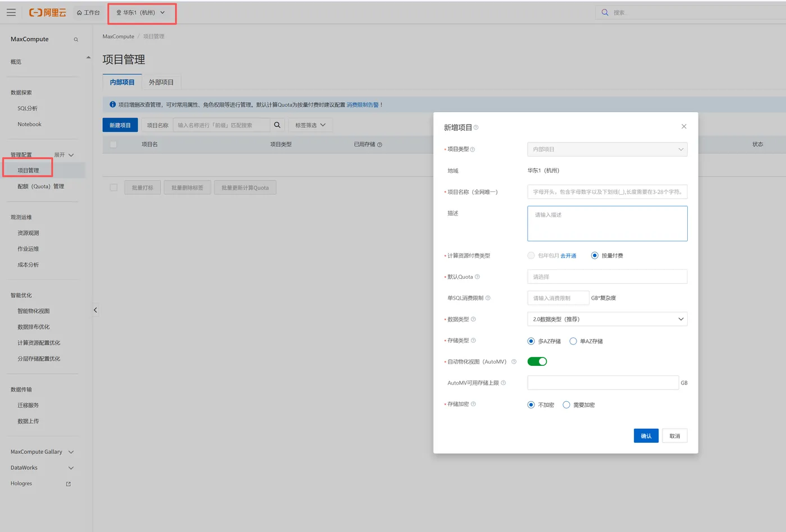Open 资源观测 in the sidebar

pyautogui.click(x=28, y=233)
